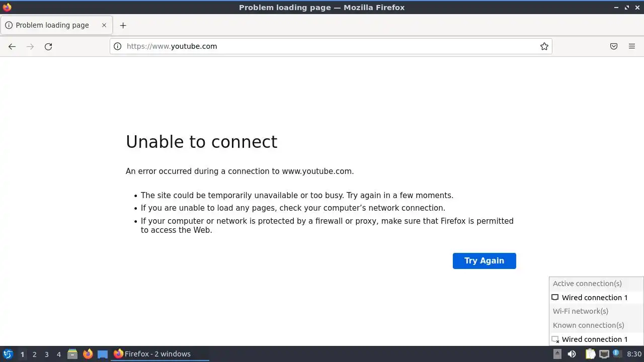Click the 'Active connection(s)' header

coord(587,284)
